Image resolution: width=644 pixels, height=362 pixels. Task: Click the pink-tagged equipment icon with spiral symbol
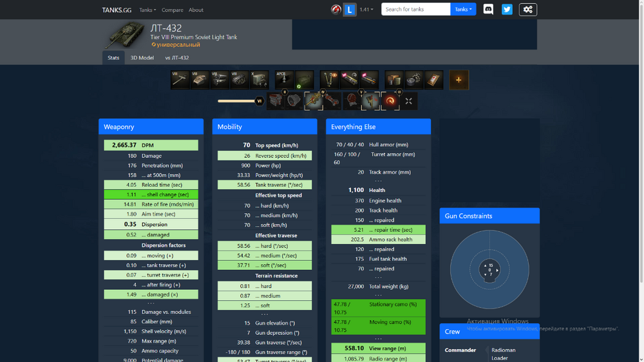349,80
